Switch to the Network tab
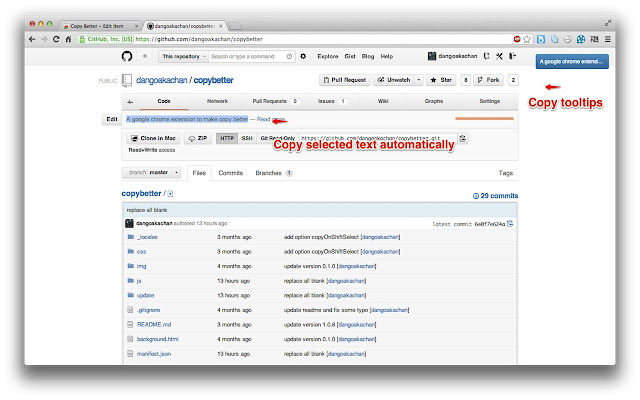 217,101
